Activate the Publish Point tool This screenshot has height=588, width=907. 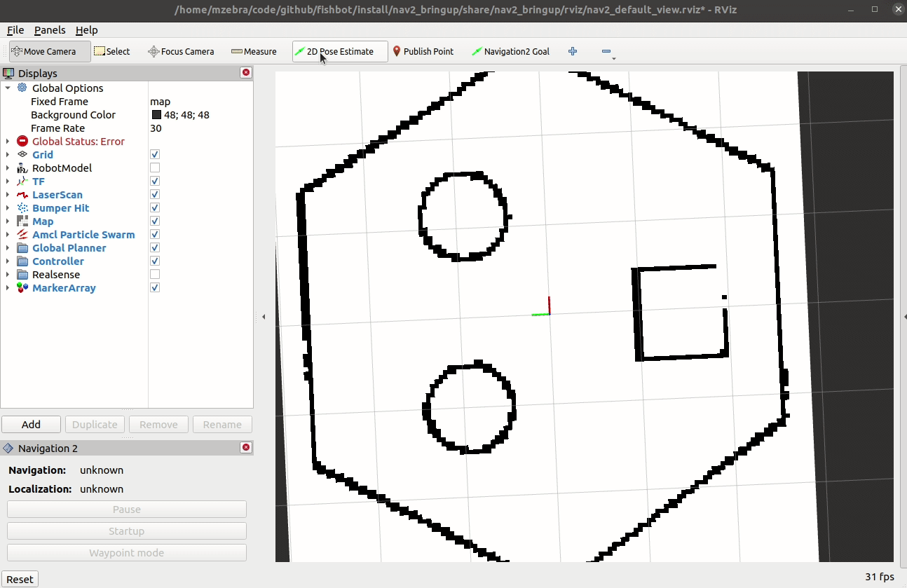point(423,51)
